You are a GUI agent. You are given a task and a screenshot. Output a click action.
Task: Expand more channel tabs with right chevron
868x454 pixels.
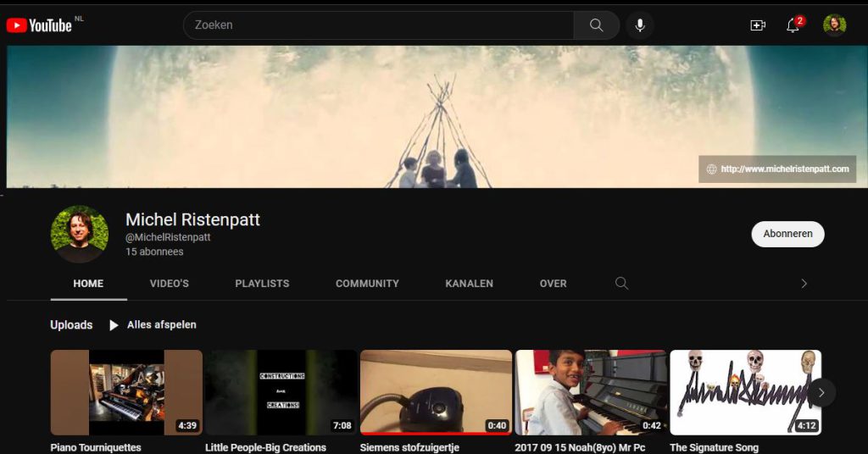804,284
